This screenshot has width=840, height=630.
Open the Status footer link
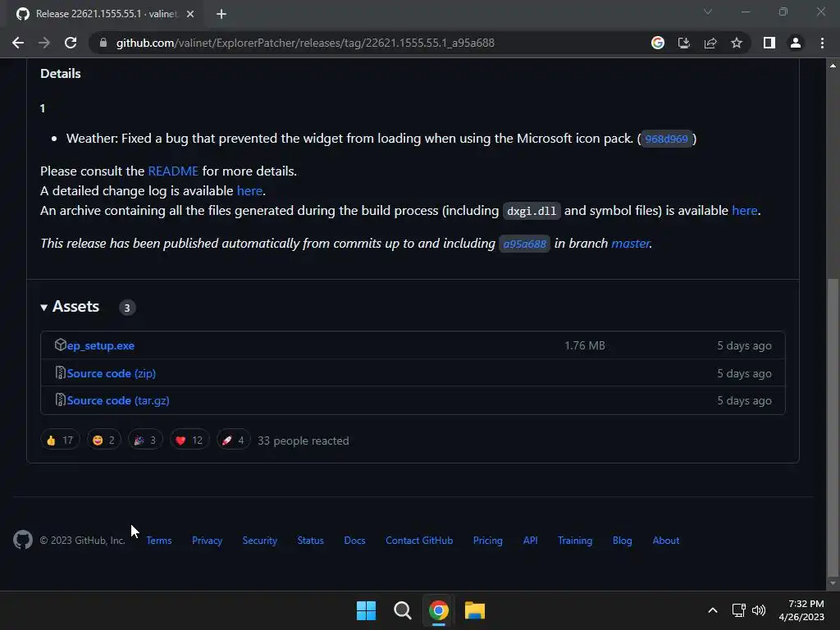[311, 541]
